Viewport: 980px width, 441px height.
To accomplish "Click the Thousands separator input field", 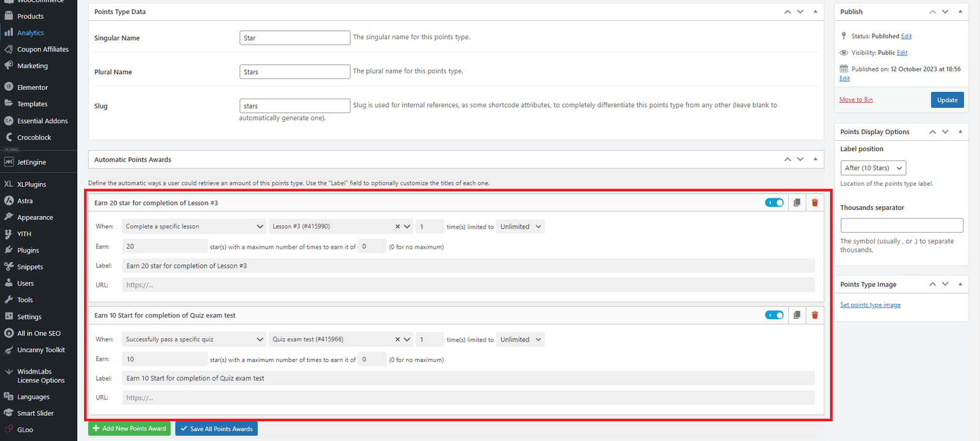I will (x=902, y=225).
